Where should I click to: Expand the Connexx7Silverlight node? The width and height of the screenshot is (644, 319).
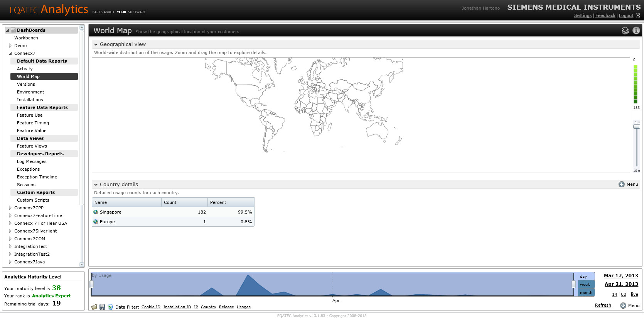click(x=10, y=231)
